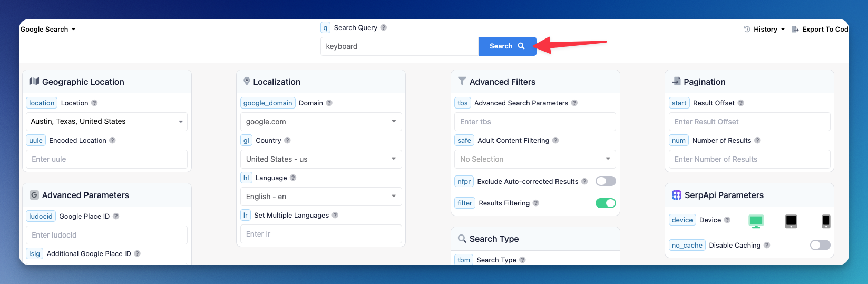Click the uule parameter tag
The width and height of the screenshot is (868, 284).
36,140
